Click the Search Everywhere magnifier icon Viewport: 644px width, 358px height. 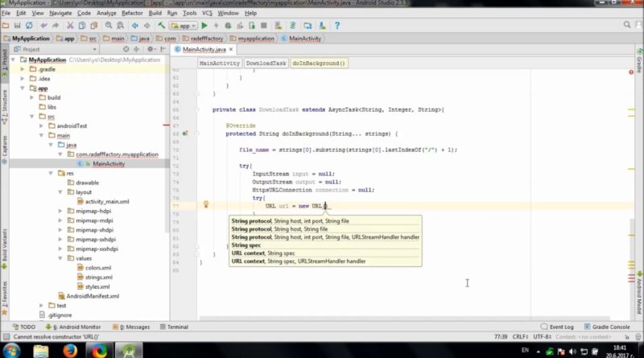tap(627, 25)
